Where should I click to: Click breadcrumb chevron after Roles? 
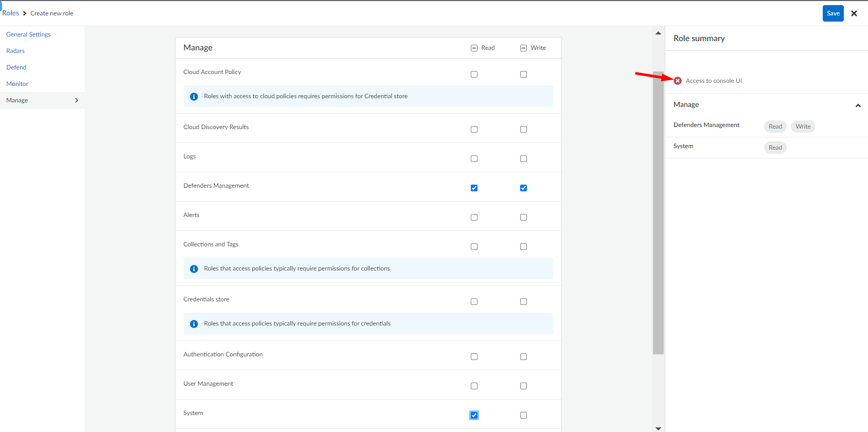pos(25,13)
